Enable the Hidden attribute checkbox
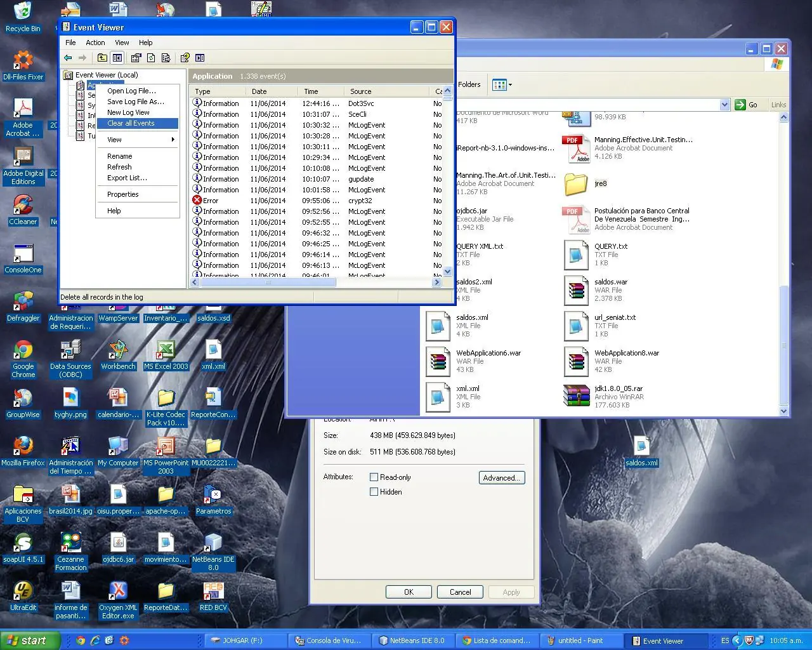Screen dimensions: 812x650 click(x=374, y=491)
